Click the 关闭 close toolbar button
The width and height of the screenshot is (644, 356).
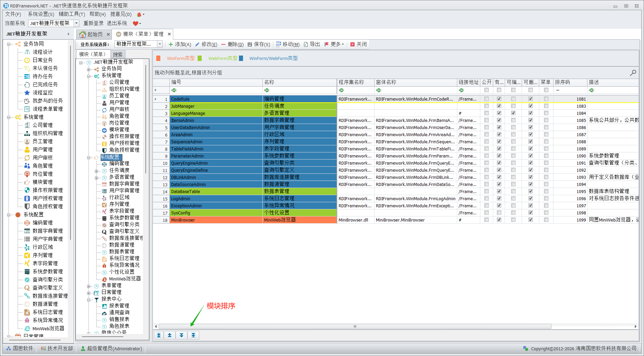click(x=359, y=44)
